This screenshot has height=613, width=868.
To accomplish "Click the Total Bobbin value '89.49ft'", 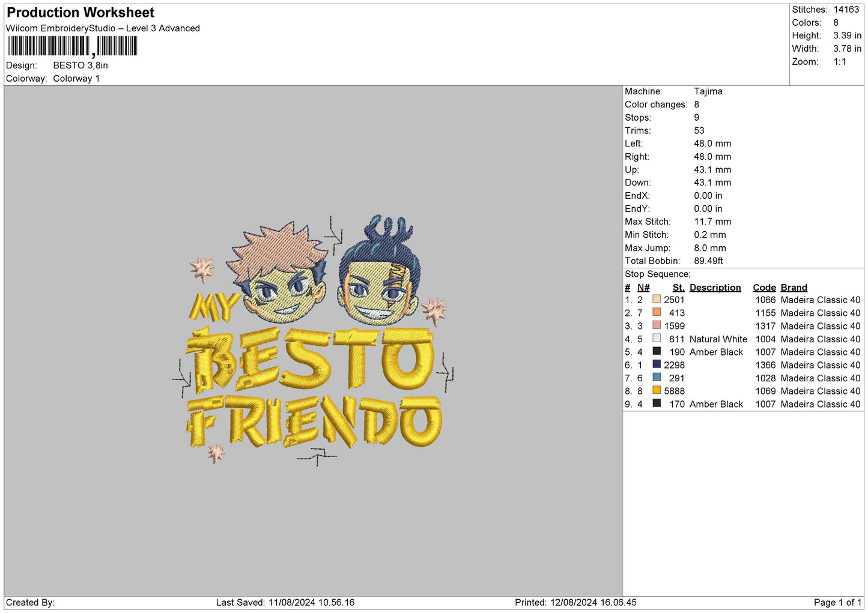I will click(708, 261).
